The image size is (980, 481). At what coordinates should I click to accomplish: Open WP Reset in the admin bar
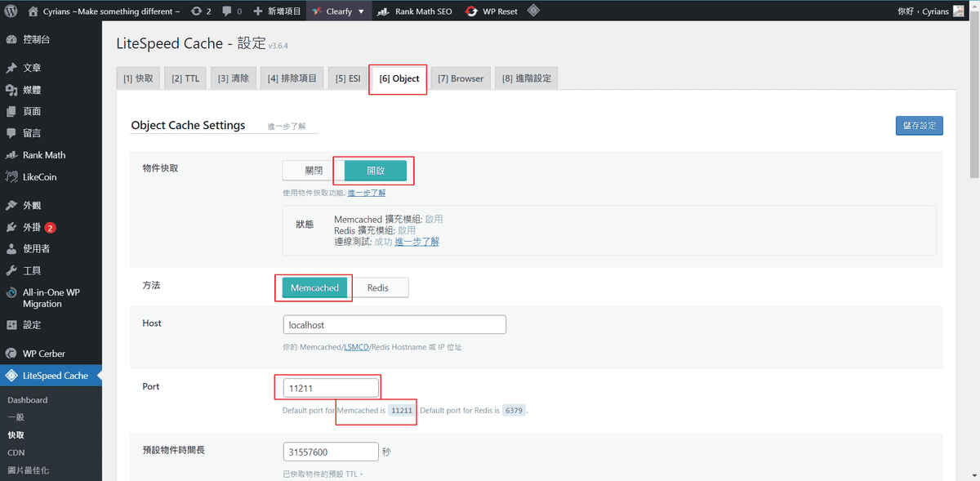point(491,11)
